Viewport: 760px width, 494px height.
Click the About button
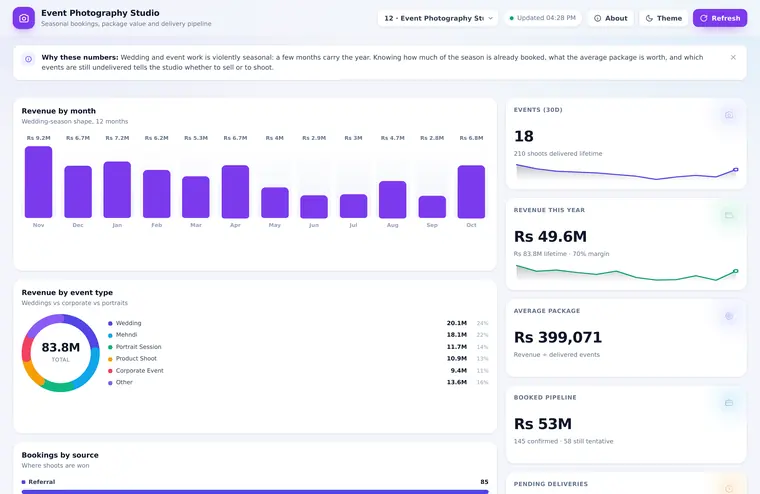[x=610, y=18]
